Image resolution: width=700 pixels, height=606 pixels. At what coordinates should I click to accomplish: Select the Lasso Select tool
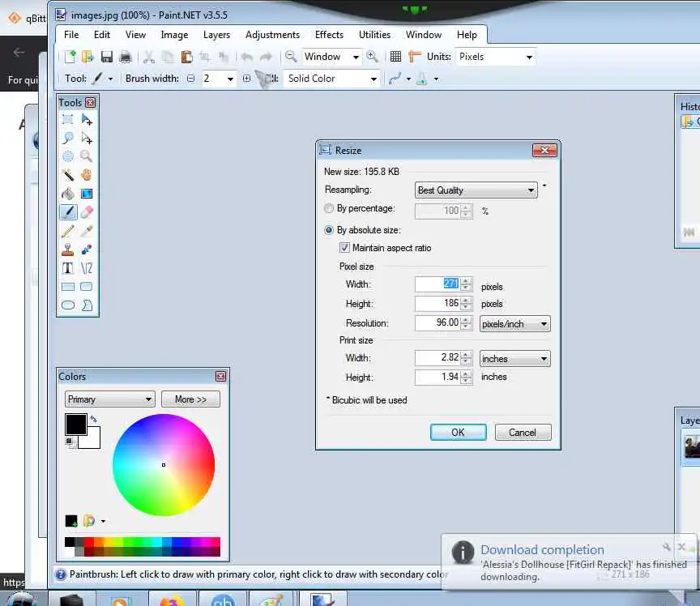67,138
